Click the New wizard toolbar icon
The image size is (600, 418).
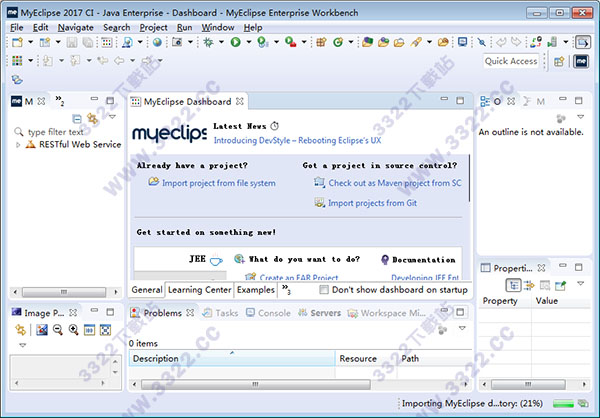[x=17, y=42]
